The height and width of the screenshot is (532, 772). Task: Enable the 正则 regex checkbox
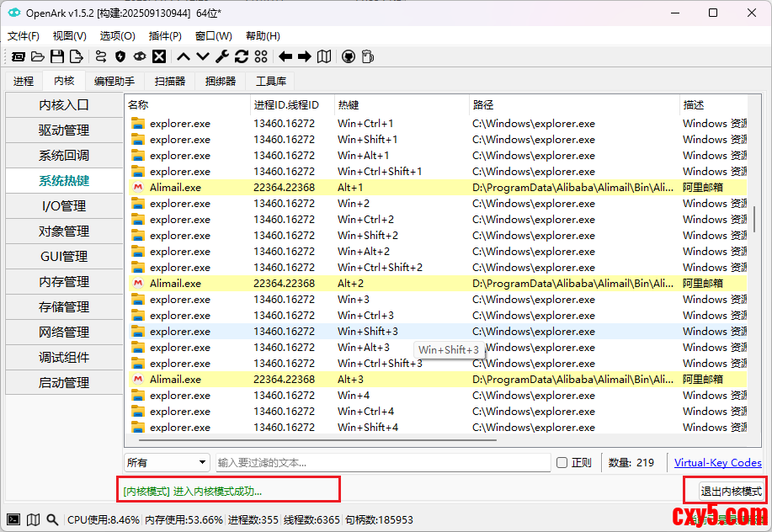[562, 462]
